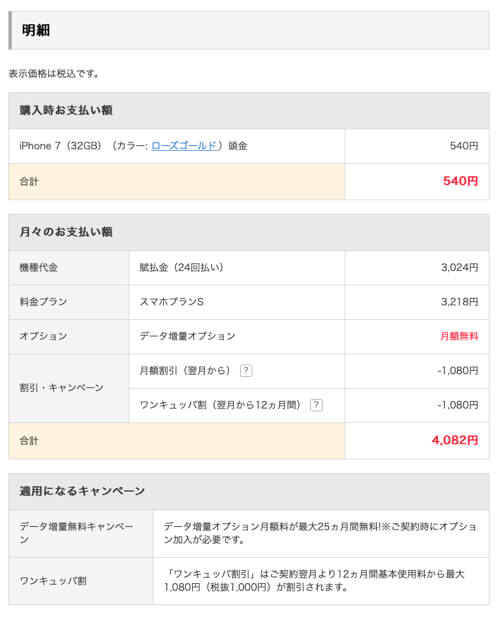Screen dimensions: 500x617
Task: Select the 540円 red total amount
Action: (x=460, y=181)
